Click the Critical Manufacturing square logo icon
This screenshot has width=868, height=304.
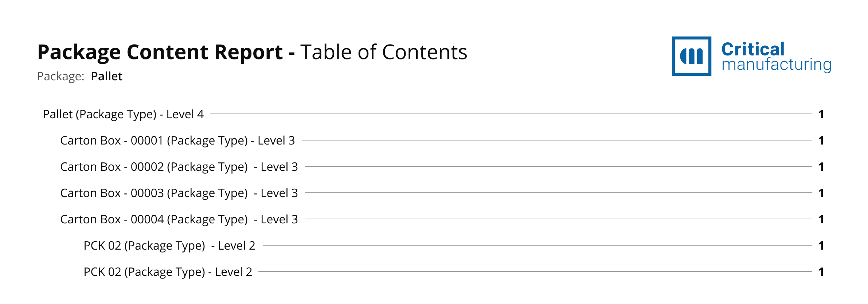point(691,56)
